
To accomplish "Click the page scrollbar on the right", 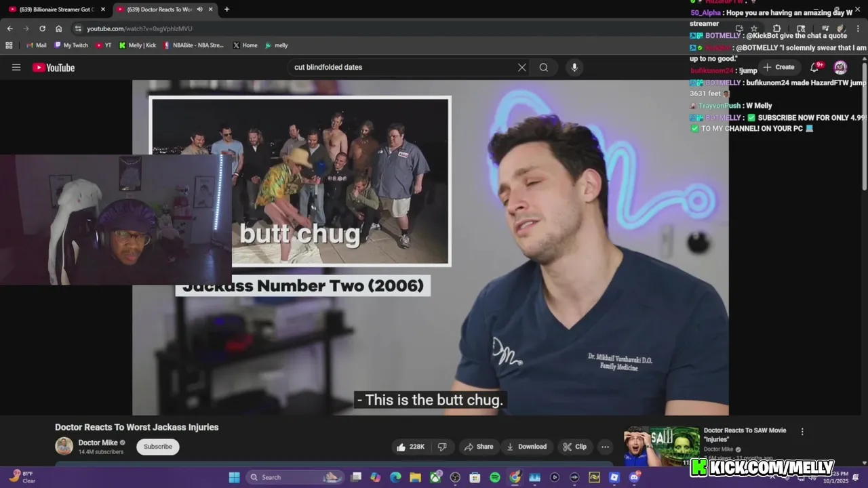I will (x=864, y=125).
